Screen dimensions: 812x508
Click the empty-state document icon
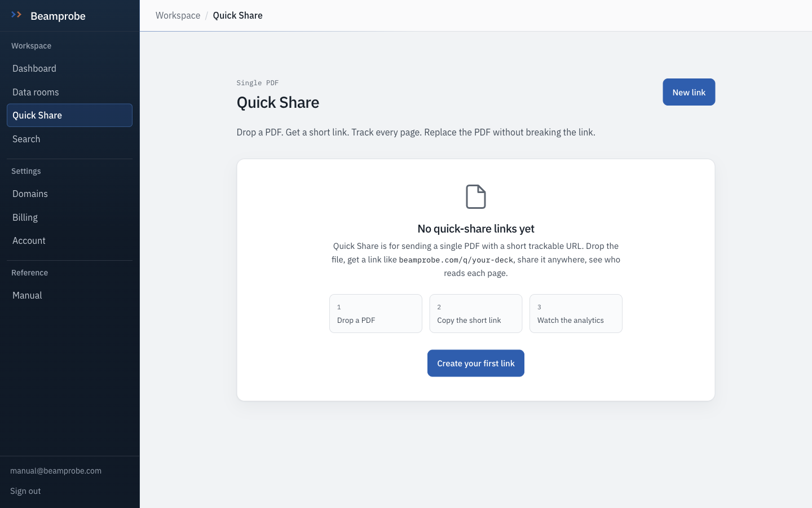[476, 196]
